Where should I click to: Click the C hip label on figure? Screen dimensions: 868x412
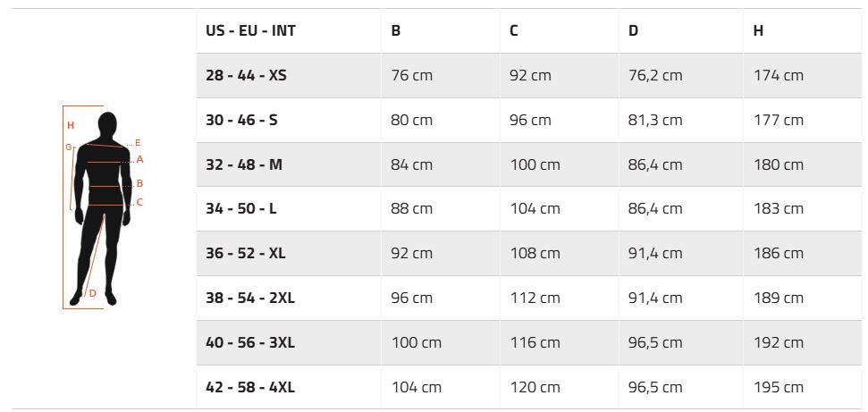[139, 203]
